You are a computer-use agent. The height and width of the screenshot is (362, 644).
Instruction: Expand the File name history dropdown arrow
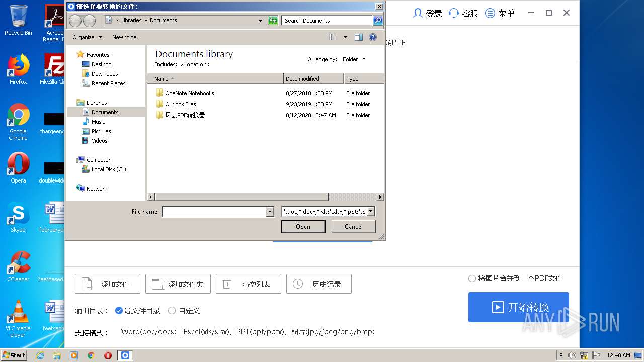point(270,212)
